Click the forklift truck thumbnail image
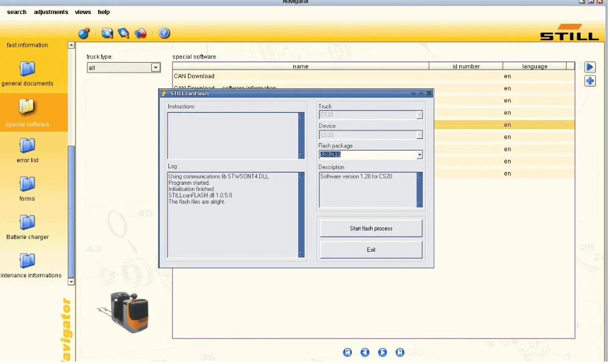 [123, 312]
